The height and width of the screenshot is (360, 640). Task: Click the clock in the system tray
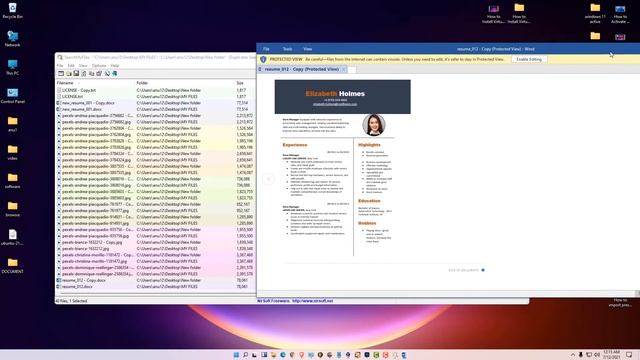(x=611, y=354)
